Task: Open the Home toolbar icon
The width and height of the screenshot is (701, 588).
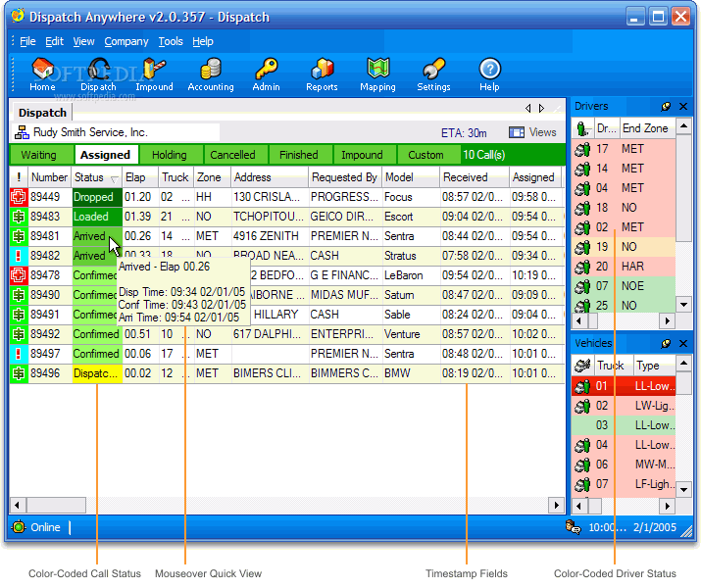Action: tap(42, 74)
